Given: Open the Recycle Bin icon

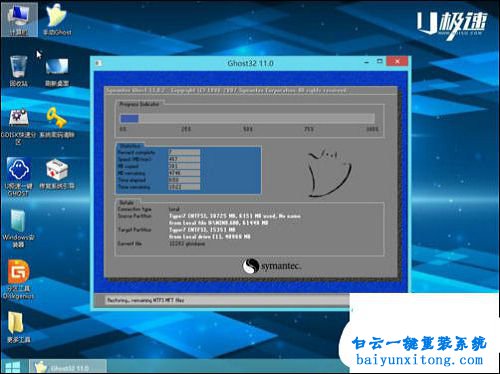Looking at the screenshot, I should point(19,71).
